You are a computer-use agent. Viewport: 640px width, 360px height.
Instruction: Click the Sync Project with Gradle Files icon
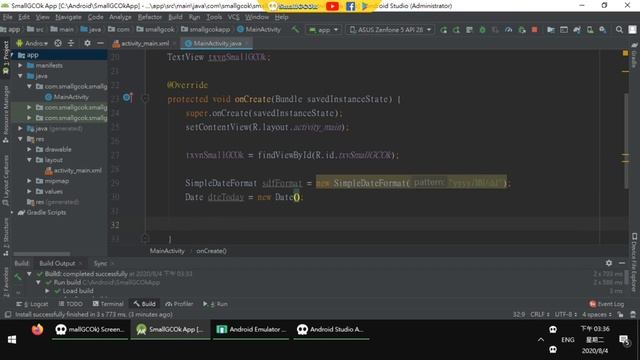[577, 30]
